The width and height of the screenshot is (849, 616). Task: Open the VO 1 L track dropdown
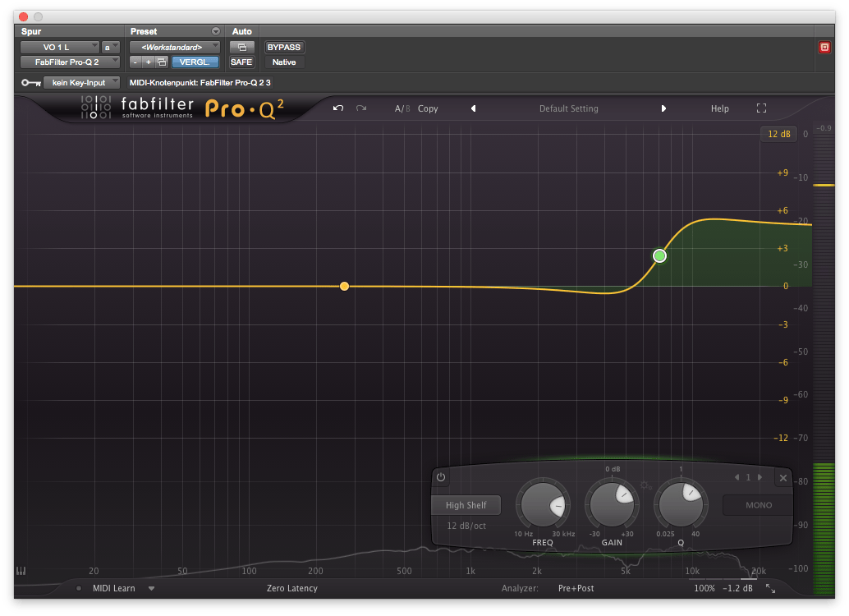click(60, 47)
